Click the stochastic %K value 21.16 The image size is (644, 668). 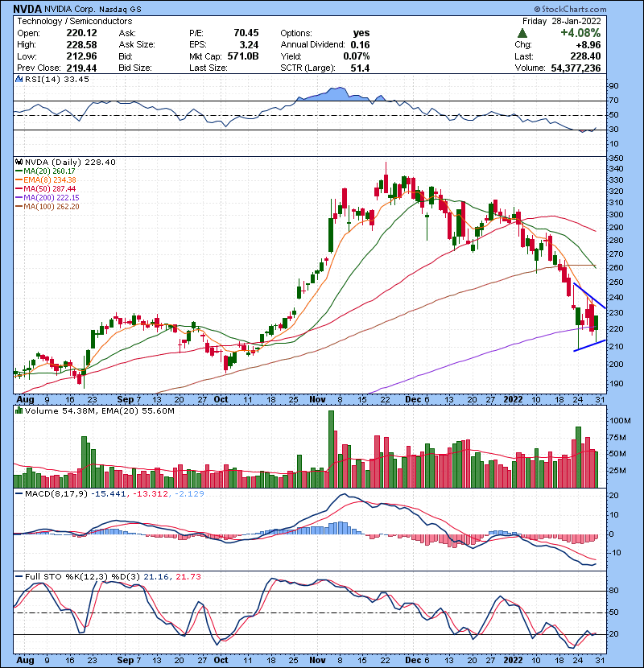(155, 577)
